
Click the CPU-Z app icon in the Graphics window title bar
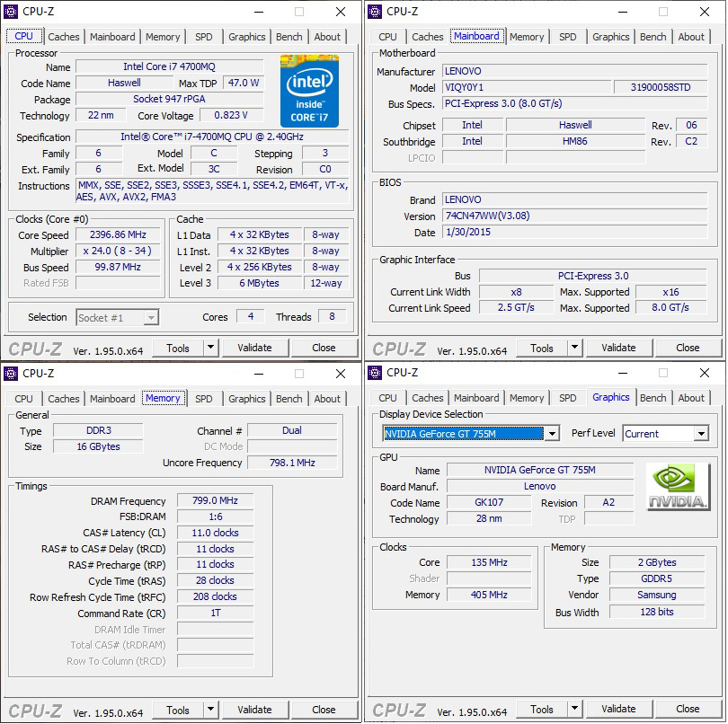(375, 372)
